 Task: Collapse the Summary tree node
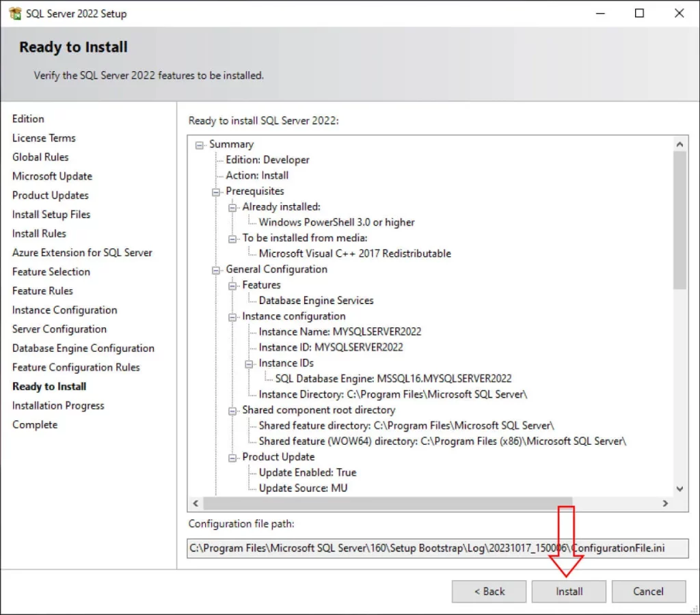(200, 144)
